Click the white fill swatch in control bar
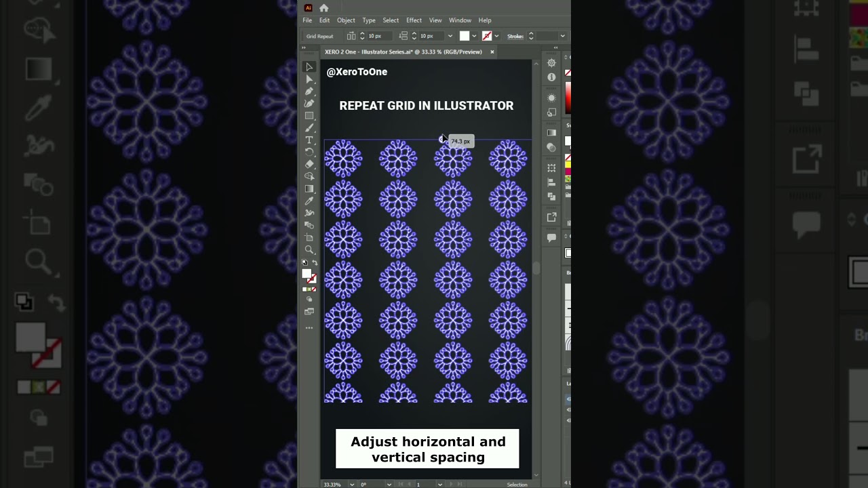This screenshot has height=488, width=868. (x=465, y=36)
